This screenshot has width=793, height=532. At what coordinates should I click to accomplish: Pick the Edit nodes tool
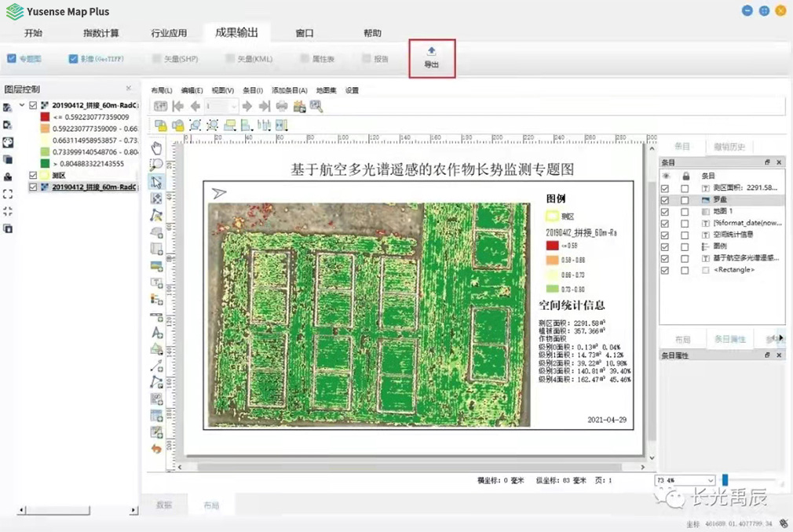pos(156,215)
